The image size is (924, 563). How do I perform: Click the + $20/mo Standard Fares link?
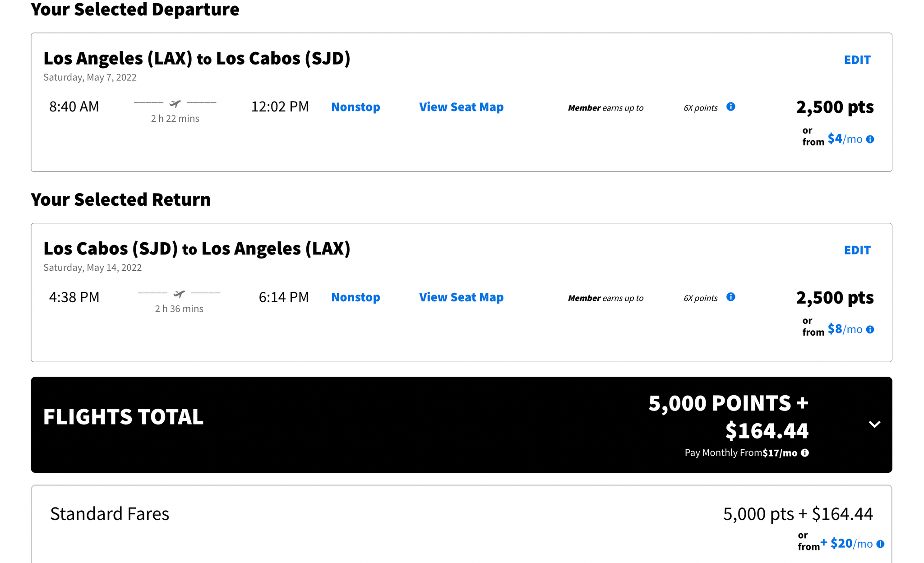click(846, 544)
